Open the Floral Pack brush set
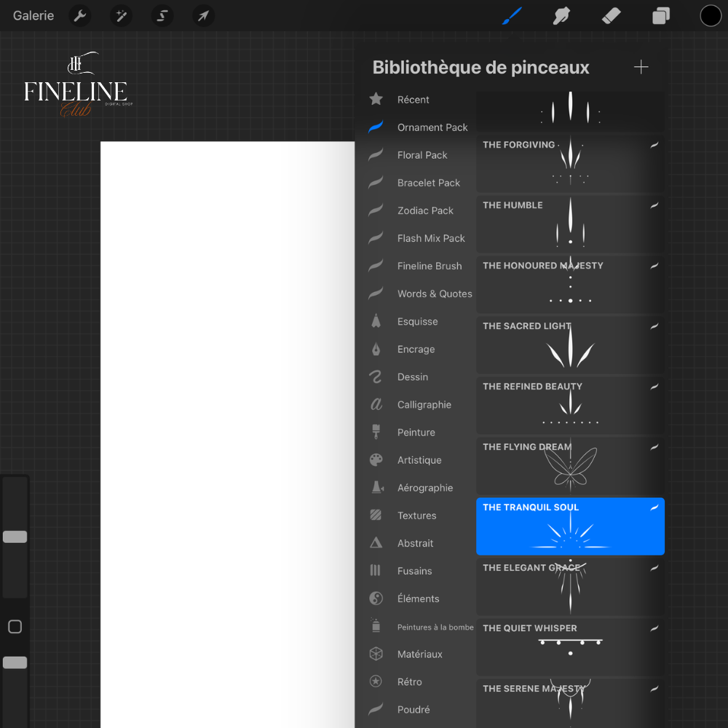 [x=422, y=155]
